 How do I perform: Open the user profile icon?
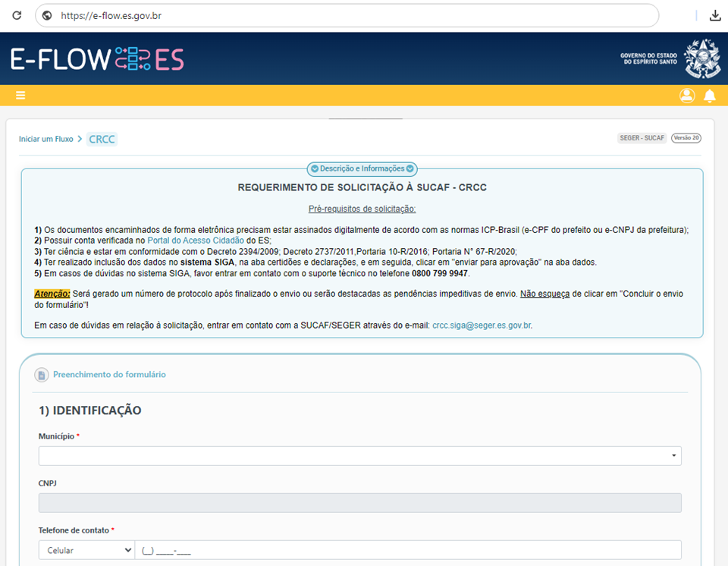point(687,96)
